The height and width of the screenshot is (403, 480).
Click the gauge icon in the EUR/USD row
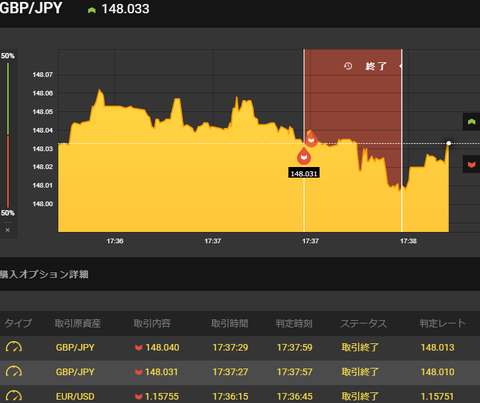click(x=14, y=396)
